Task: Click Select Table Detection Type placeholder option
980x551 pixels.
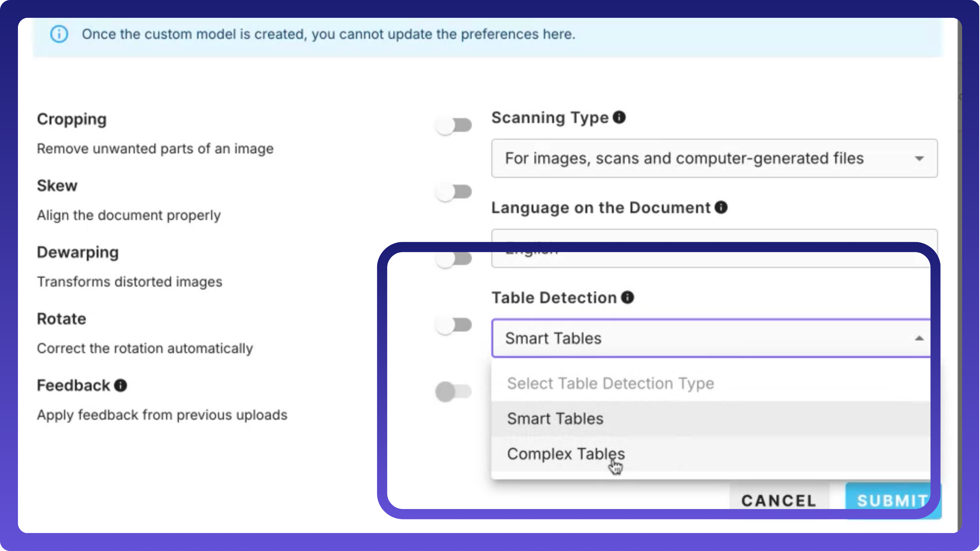Action: coord(610,383)
